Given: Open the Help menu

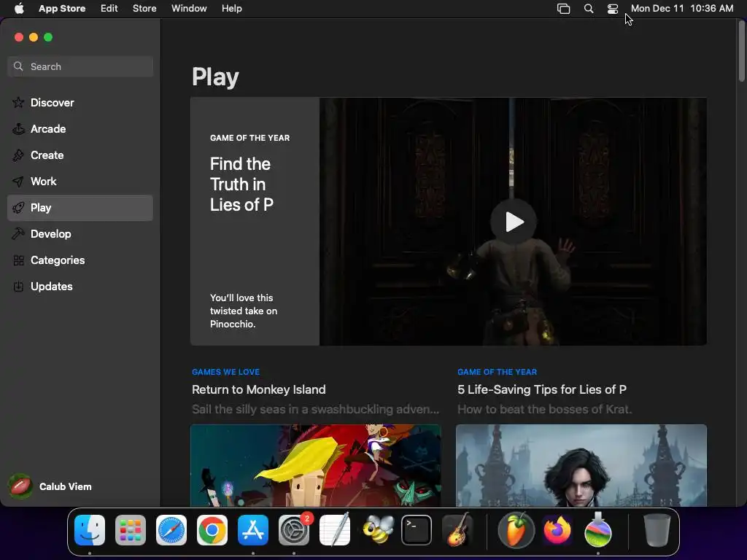Looking at the screenshot, I should tap(231, 9).
